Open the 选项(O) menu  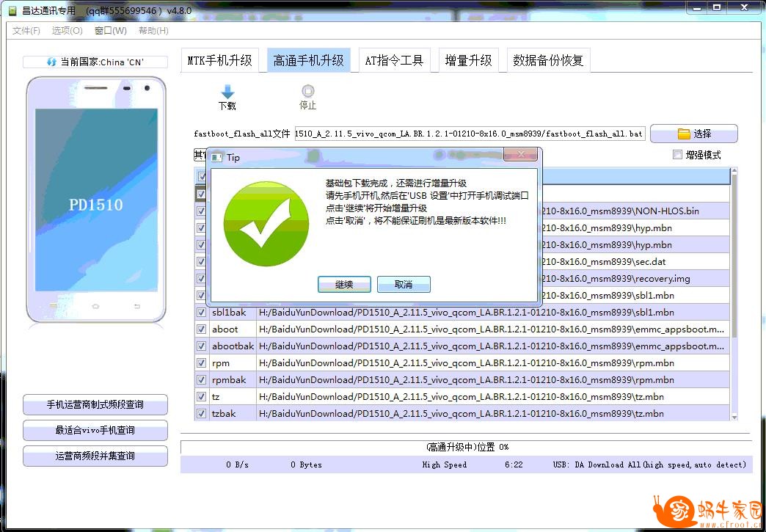pos(67,30)
